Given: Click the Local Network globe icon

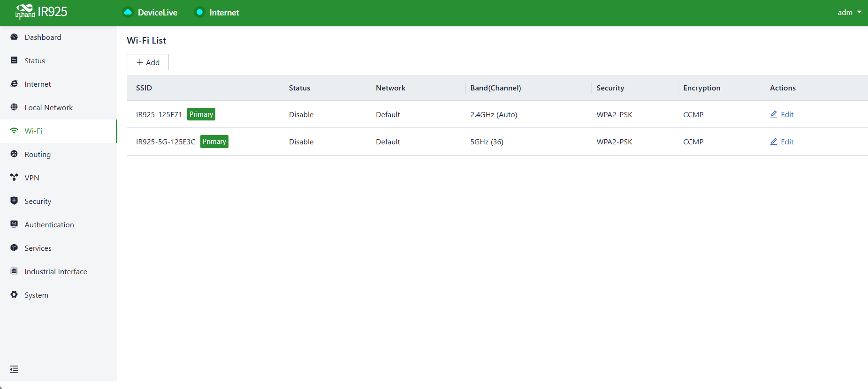Looking at the screenshot, I should [14, 107].
